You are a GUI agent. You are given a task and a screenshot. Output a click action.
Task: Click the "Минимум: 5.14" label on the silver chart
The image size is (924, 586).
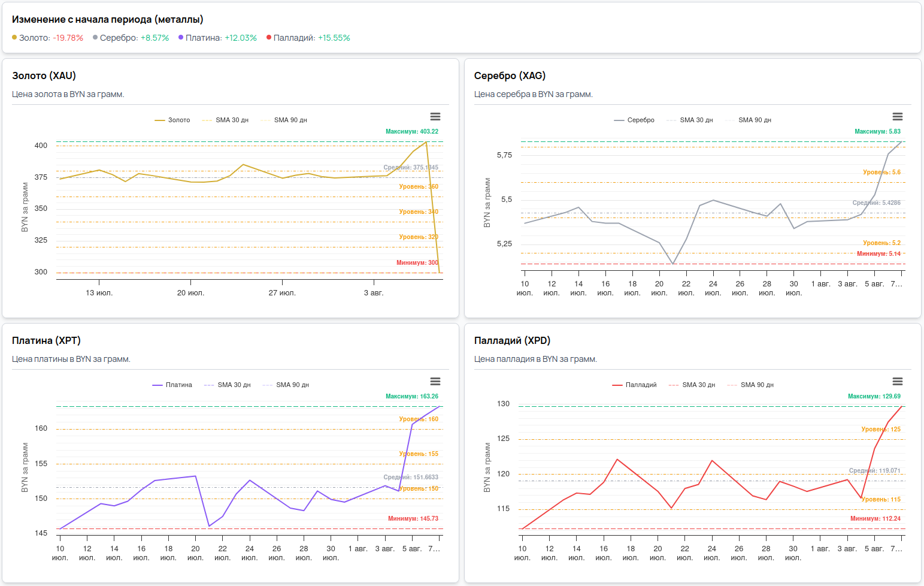(878, 253)
